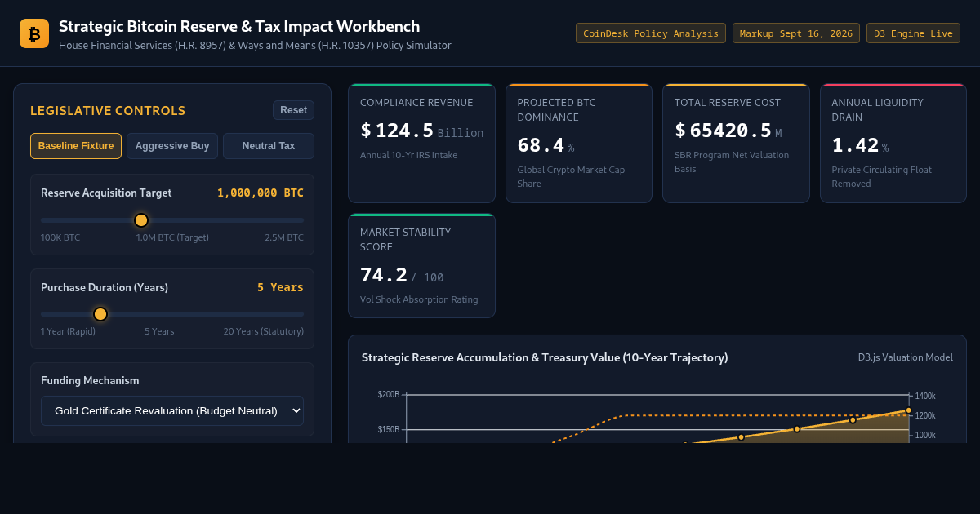Click the $200B axis label
This screenshot has width=980, height=514.
pyautogui.click(x=389, y=395)
